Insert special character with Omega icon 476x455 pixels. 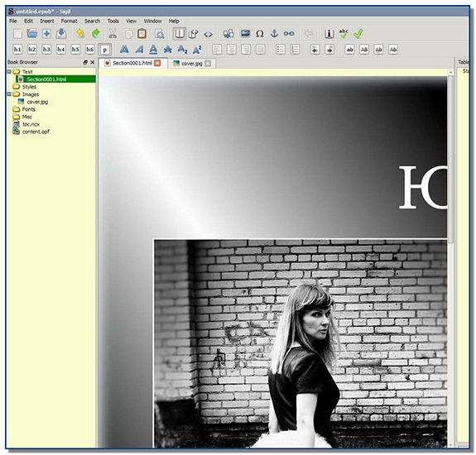click(x=260, y=34)
